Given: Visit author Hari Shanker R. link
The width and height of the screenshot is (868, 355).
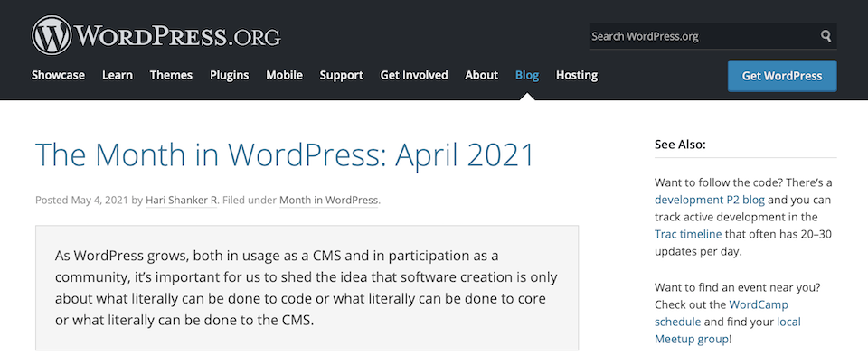Looking at the screenshot, I should pos(182,201).
